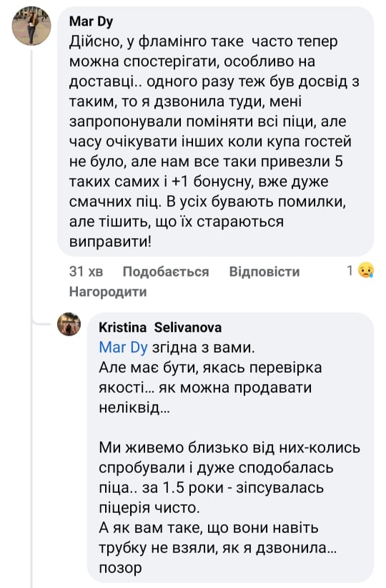This screenshot has width=386, height=588.
Task: Tap the word виправити! in first comment
Action: coord(110,242)
